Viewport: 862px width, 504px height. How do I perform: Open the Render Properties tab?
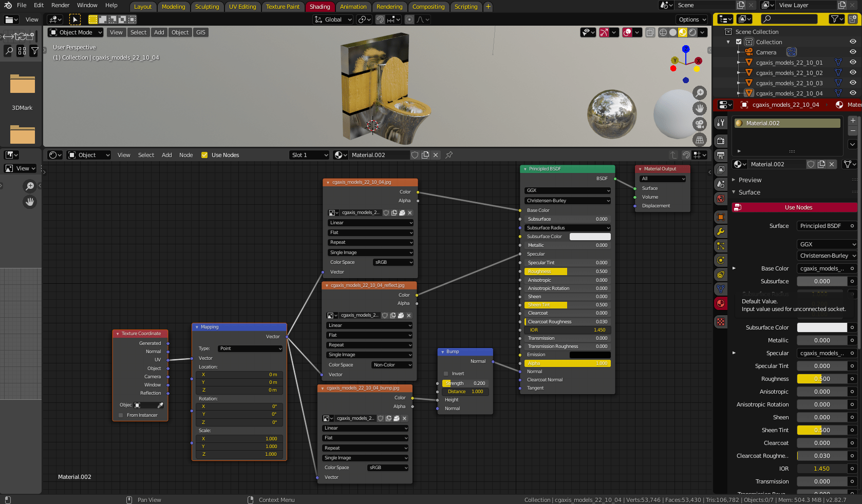721,141
